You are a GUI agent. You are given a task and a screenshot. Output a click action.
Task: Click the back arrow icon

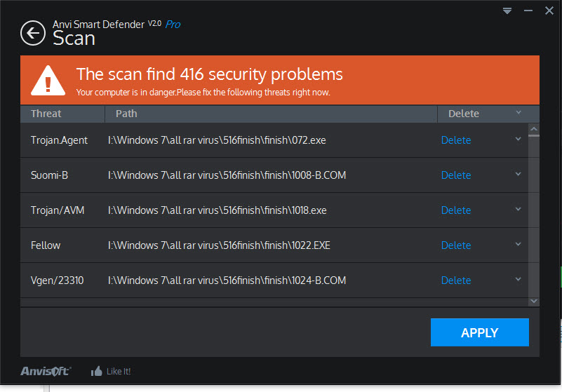(x=33, y=33)
